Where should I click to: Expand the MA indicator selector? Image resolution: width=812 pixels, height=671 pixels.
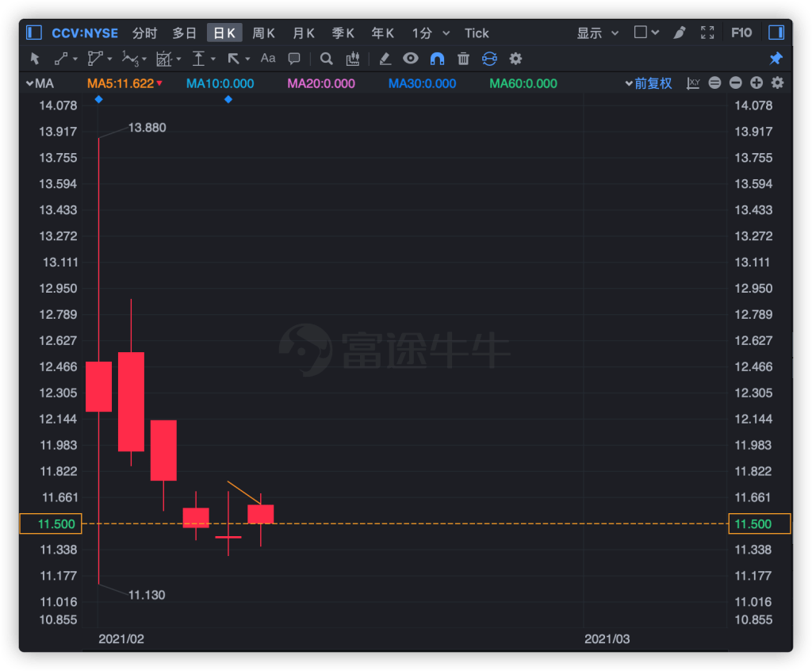point(39,83)
